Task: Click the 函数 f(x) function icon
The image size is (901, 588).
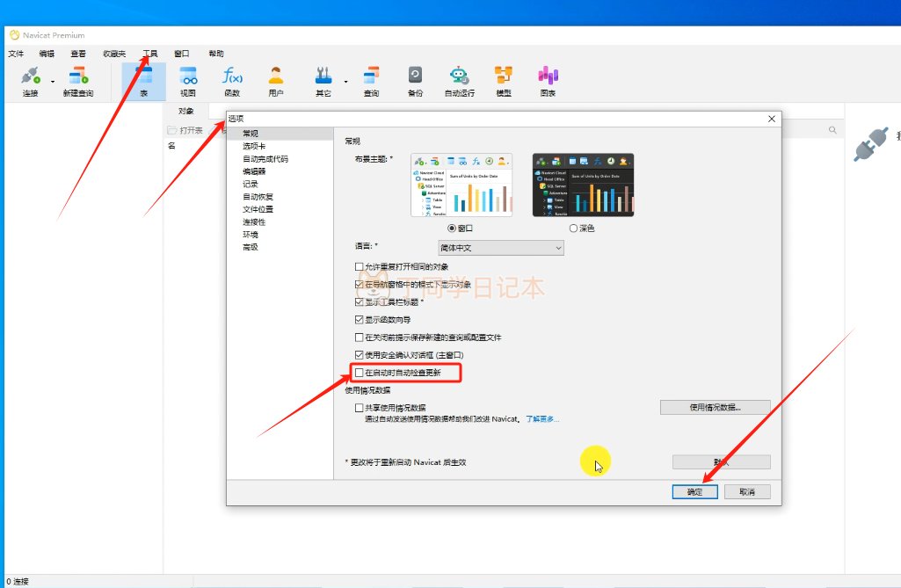Action: [232, 81]
